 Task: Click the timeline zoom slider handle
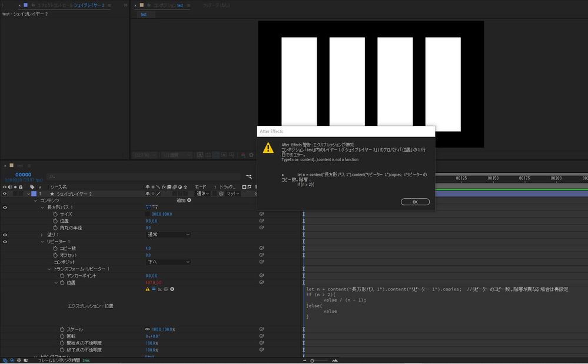tap(312, 360)
